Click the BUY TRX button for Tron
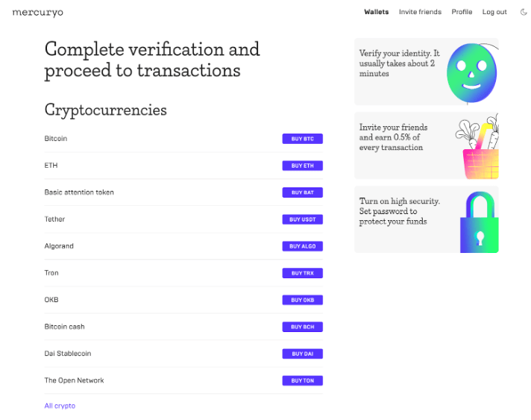Screen dimensions: 531x420 pos(302,273)
